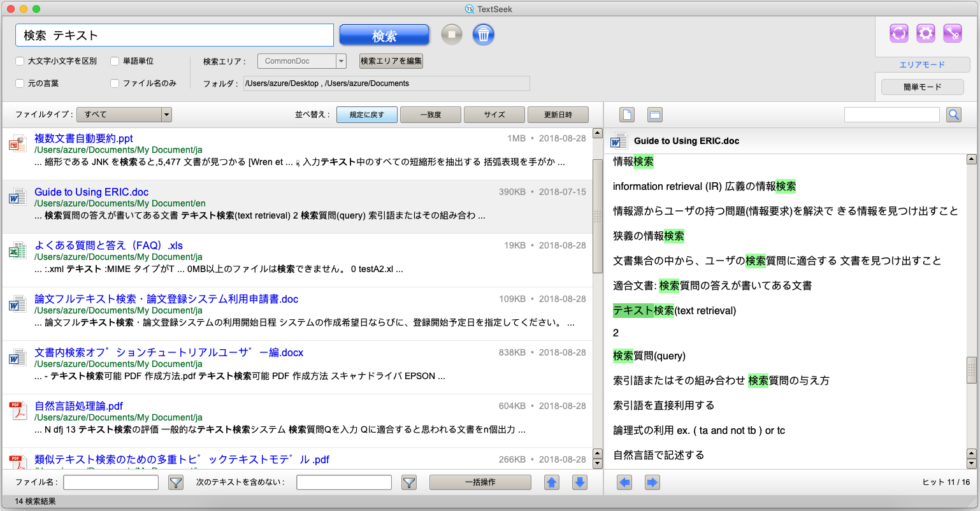This screenshot has height=511, width=980.
Task: Enable 大文字小文字を区別 checkbox
Action: 20,61
